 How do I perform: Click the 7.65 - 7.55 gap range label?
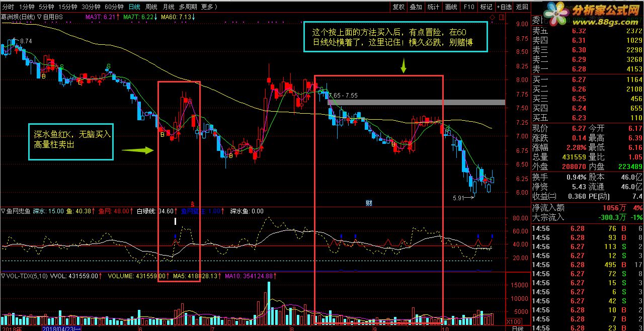point(343,95)
